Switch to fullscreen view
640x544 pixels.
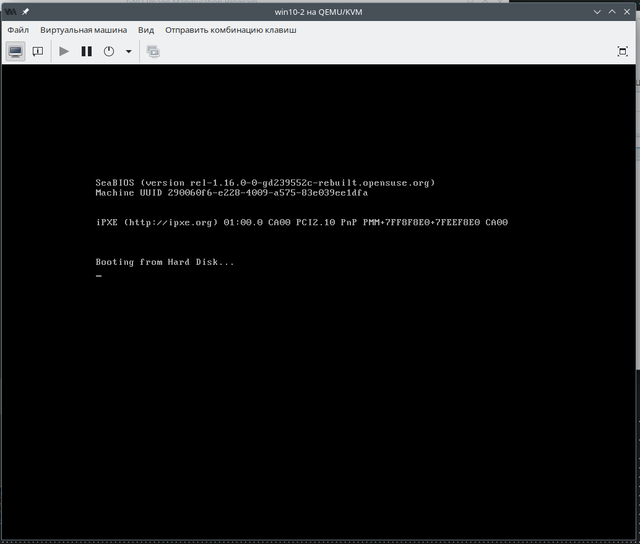click(x=622, y=51)
